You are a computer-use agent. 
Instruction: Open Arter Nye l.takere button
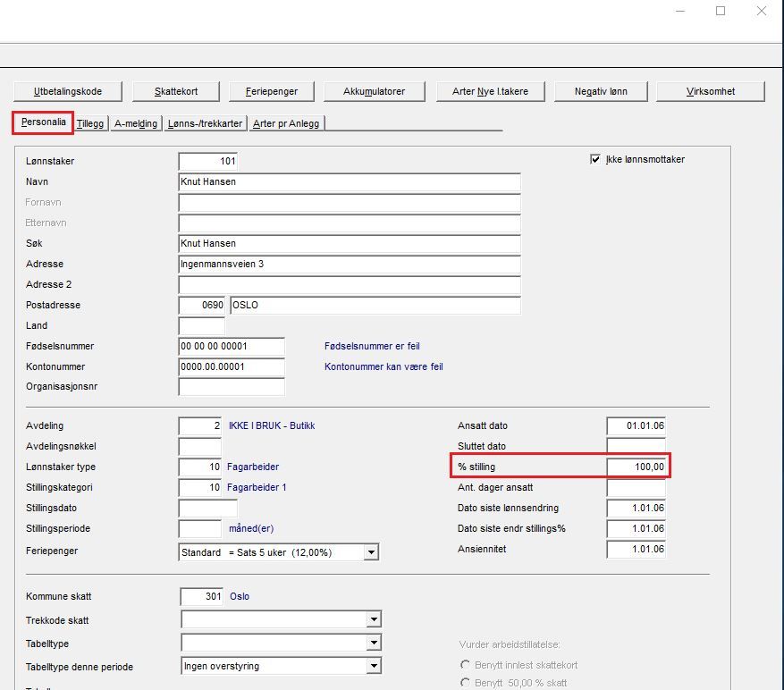pyautogui.click(x=490, y=91)
